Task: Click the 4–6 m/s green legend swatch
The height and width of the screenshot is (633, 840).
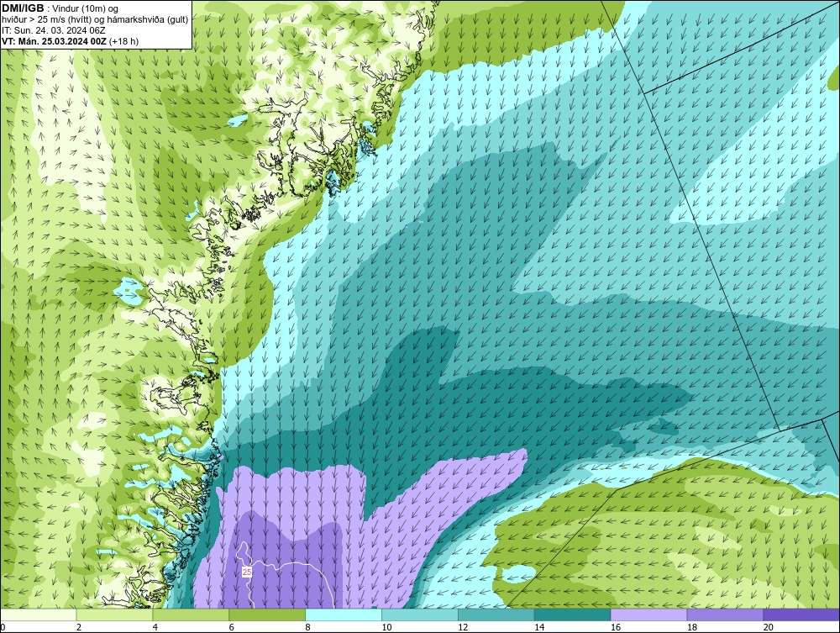Action: coord(191,615)
